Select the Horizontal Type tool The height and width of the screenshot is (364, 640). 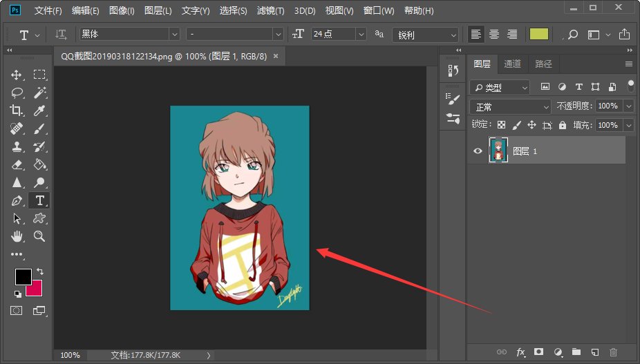coord(39,200)
